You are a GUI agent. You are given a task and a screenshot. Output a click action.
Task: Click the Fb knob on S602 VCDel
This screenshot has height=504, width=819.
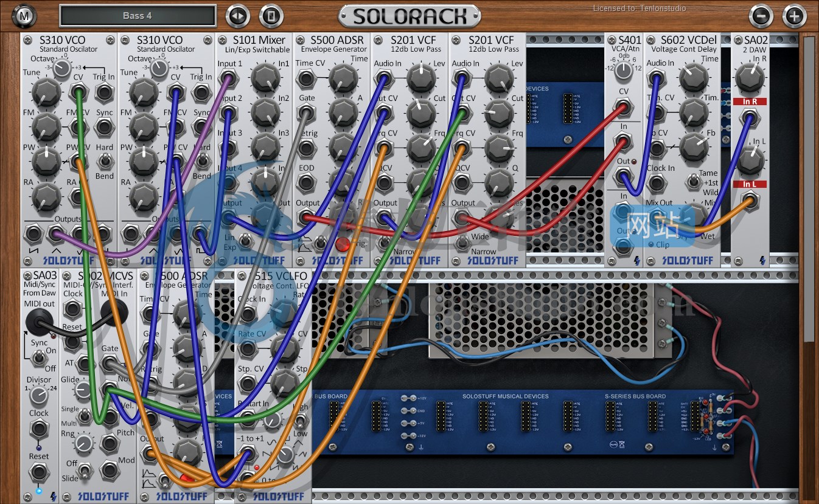pyautogui.click(x=694, y=146)
